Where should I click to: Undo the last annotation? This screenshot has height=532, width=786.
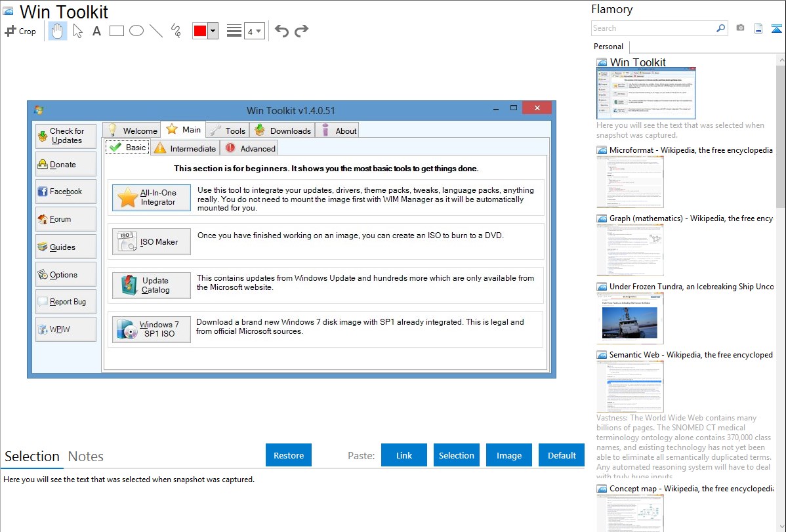tap(281, 31)
